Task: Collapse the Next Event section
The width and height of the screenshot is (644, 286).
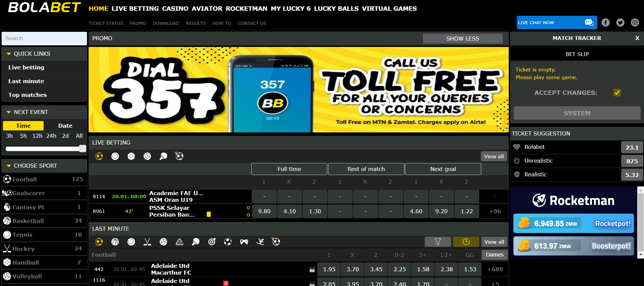Action: tap(9, 112)
